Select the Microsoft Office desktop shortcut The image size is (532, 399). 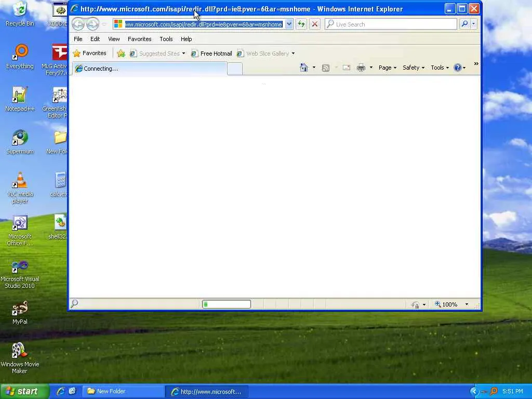pyautogui.click(x=20, y=230)
